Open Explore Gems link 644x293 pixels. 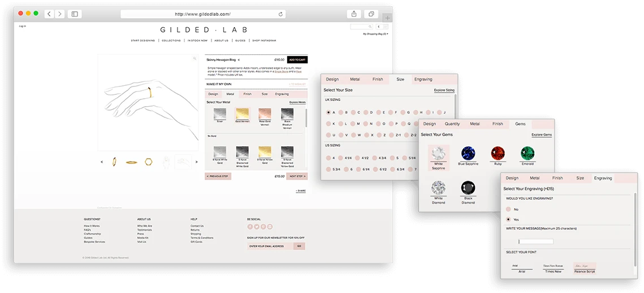[x=542, y=134]
